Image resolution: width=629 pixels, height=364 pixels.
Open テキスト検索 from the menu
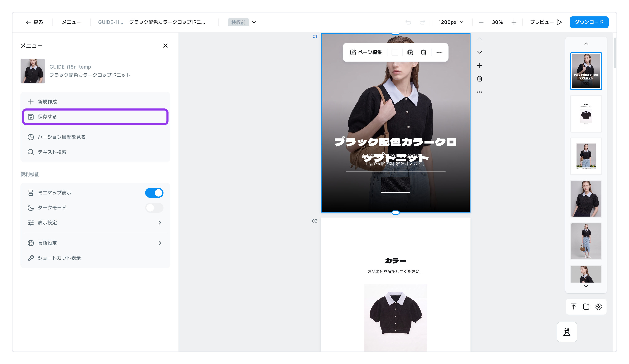pos(95,152)
